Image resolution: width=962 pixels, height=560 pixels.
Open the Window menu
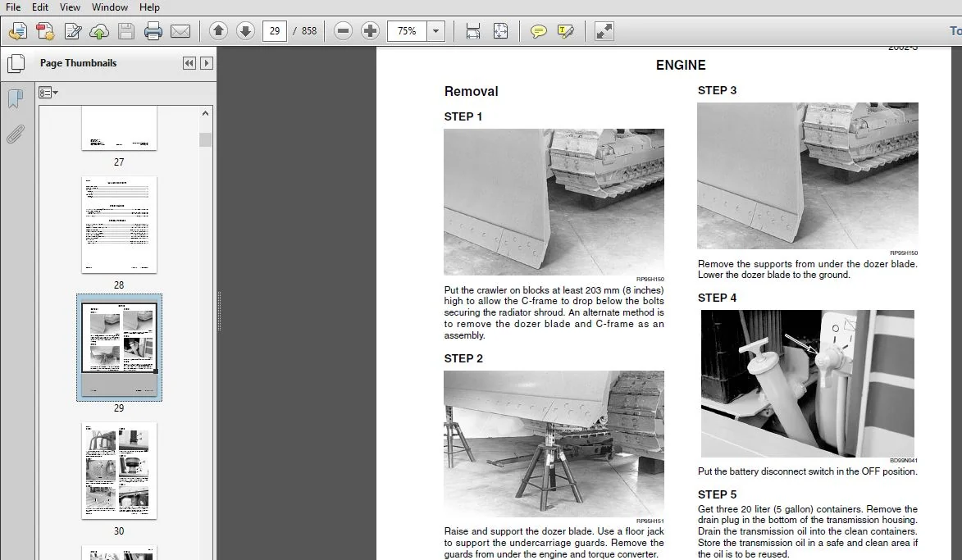coord(110,7)
